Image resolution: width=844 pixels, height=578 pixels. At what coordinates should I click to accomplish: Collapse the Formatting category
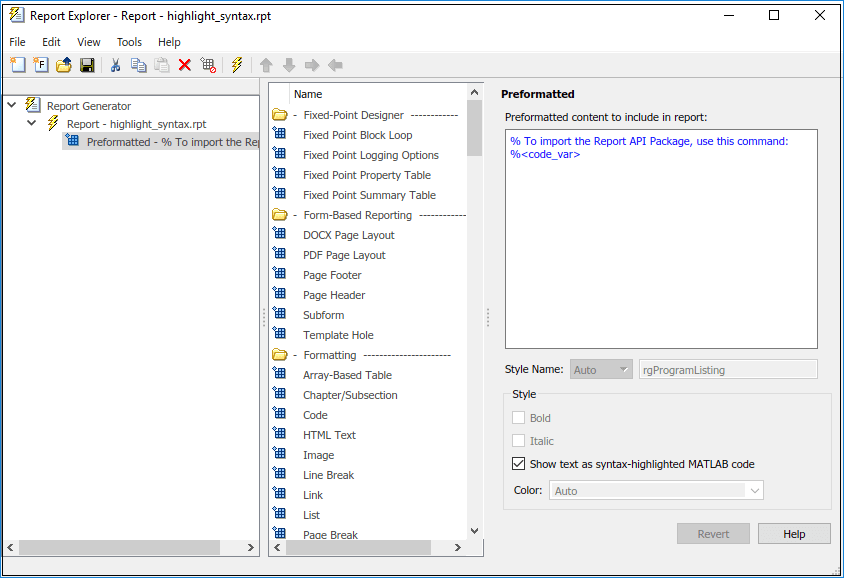(295, 355)
